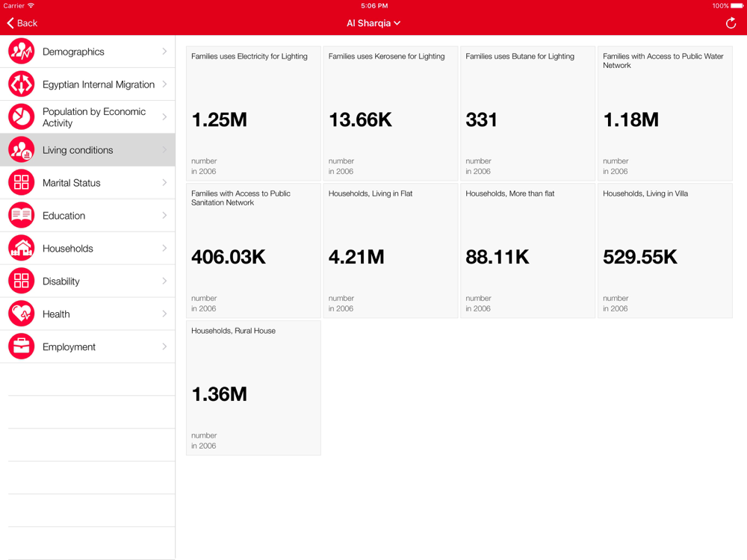This screenshot has height=560, width=747.
Task: Click the Health heart icon
Action: pos(21,314)
